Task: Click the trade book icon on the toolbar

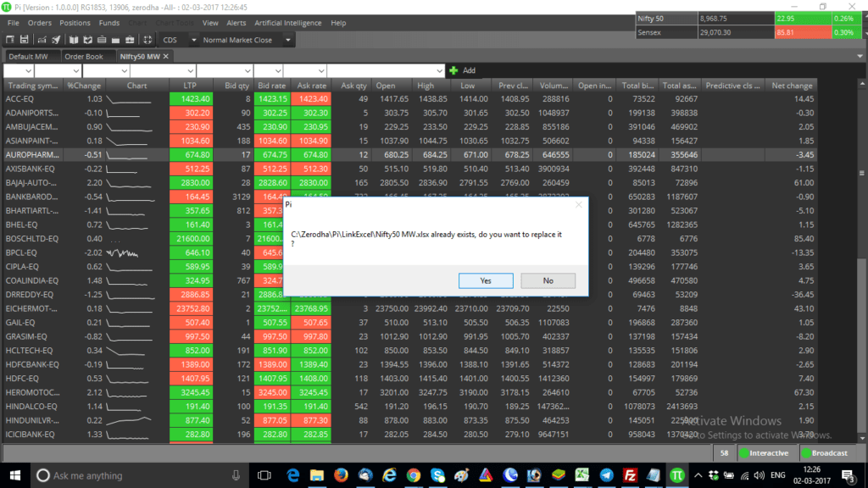Action: pos(87,40)
